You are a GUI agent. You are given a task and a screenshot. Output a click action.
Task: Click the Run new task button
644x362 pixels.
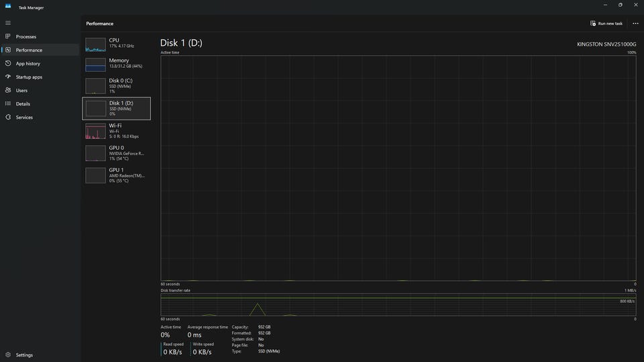tap(606, 24)
